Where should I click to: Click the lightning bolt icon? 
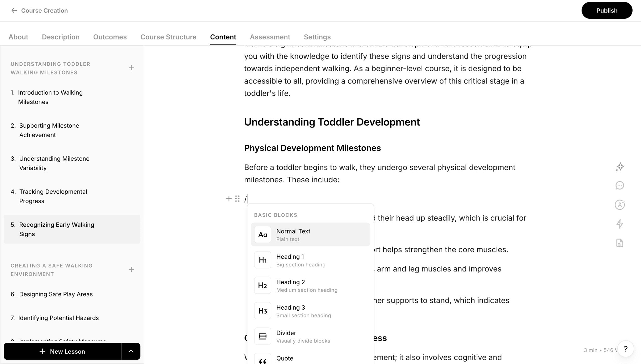click(620, 224)
